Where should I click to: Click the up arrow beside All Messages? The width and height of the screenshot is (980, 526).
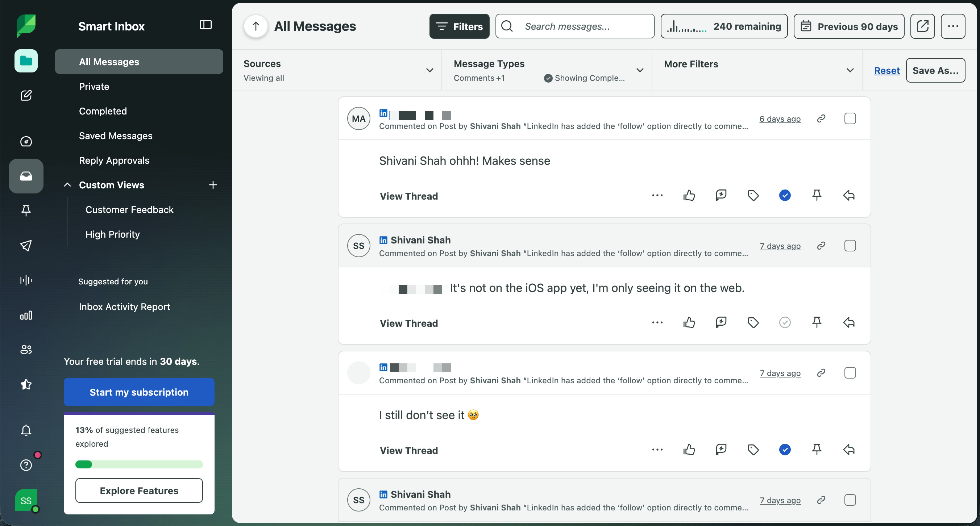tap(256, 26)
